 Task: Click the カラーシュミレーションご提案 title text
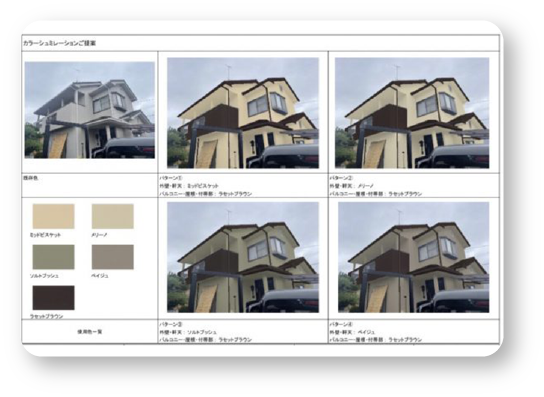59,43
